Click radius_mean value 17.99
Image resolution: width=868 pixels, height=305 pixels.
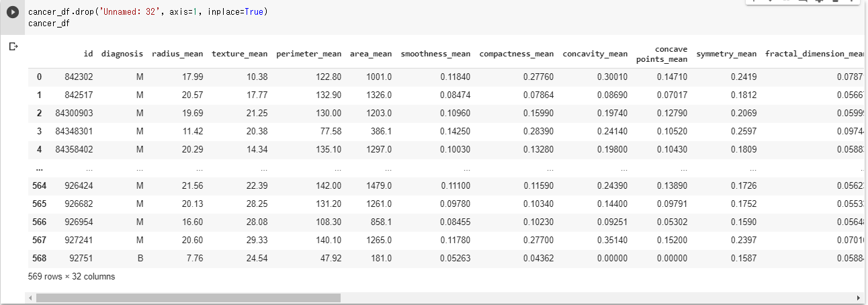click(x=193, y=77)
